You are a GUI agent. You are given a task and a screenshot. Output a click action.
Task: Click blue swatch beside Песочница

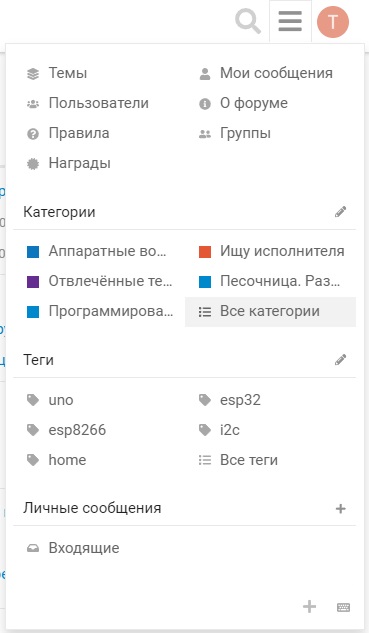click(x=205, y=282)
